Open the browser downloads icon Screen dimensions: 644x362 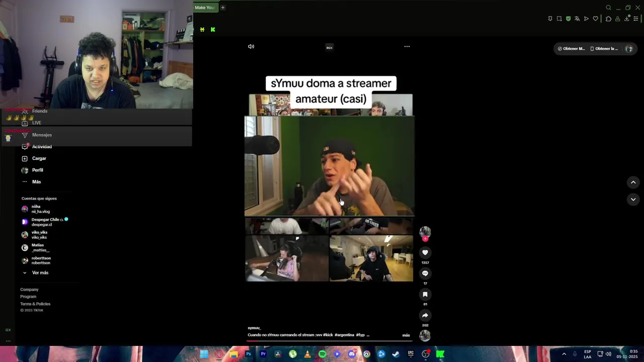point(627,19)
